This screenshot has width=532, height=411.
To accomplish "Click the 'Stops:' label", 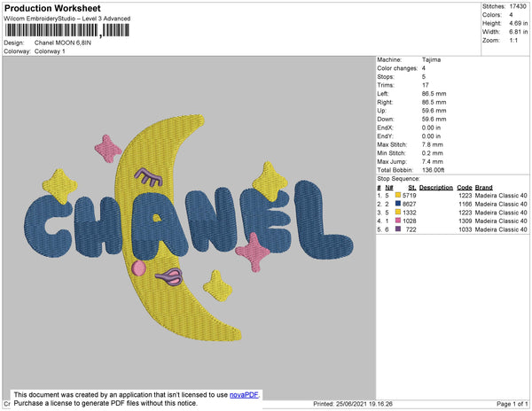I will click(x=386, y=76).
